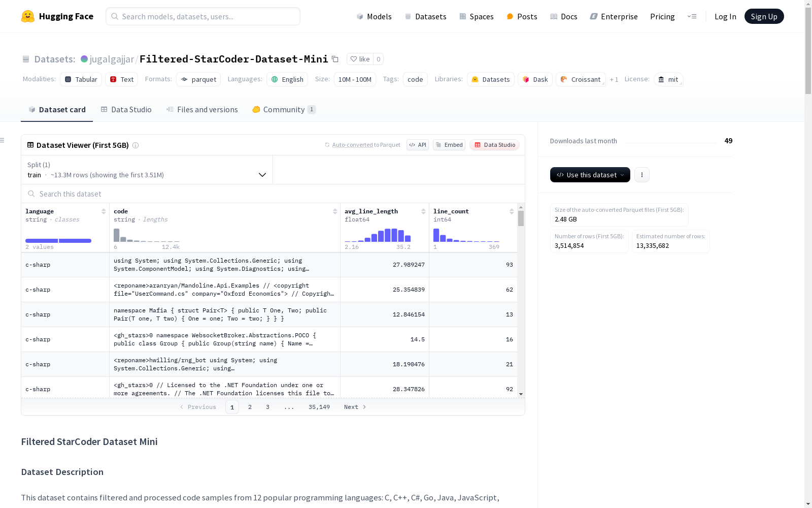This screenshot has width=812, height=508.
Task: Sort the language column
Action: click(104, 211)
